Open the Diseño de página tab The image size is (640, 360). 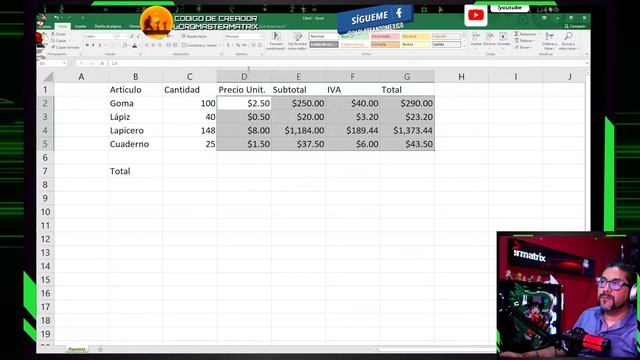(x=108, y=27)
